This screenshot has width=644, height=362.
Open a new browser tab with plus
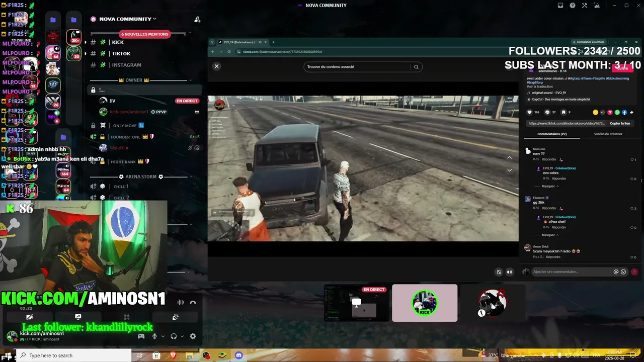(273, 42)
